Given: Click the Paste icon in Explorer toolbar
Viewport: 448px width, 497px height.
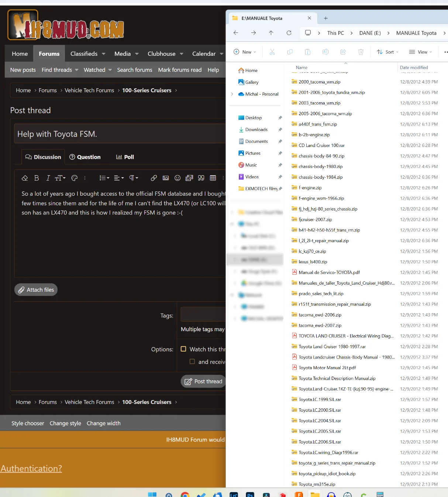Looking at the screenshot, I should tap(308, 52).
